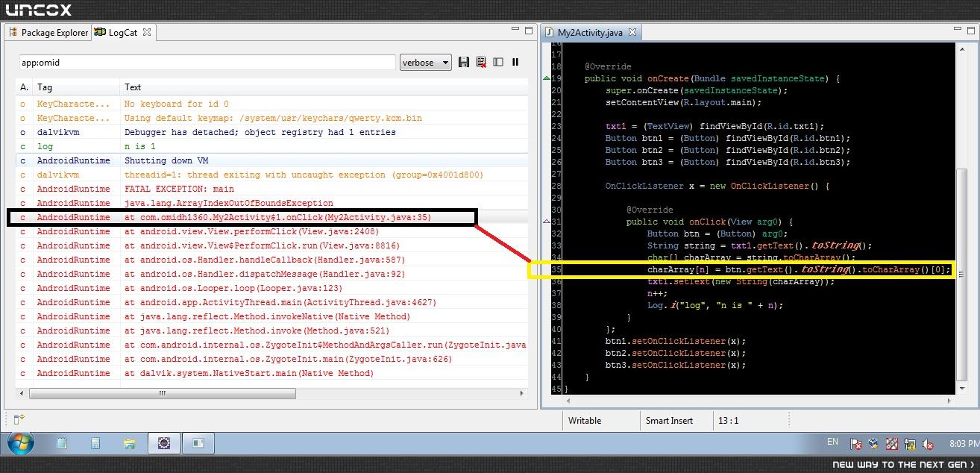Minimize the LogCat panel
The image size is (980, 473).
[x=515, y=30]
